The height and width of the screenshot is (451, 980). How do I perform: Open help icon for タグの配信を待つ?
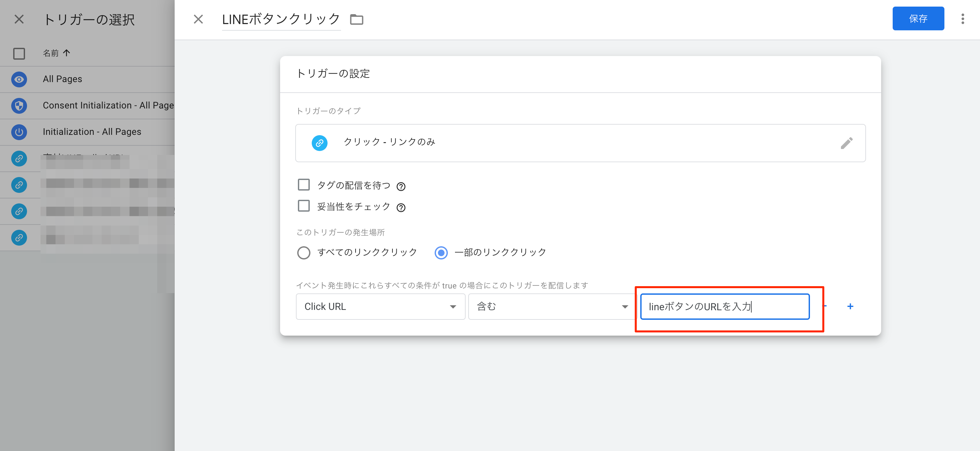[x=401, y=187]
